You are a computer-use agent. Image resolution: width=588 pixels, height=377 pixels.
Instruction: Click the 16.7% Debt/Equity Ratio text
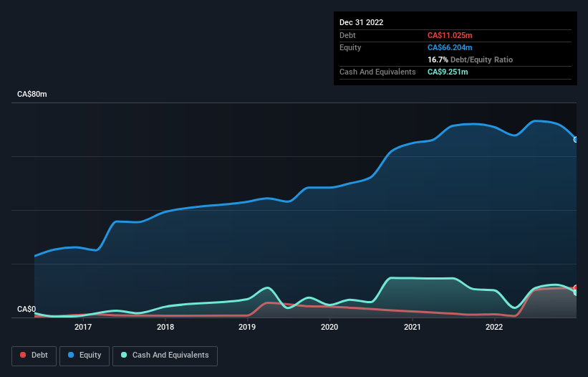pos(470,59)
